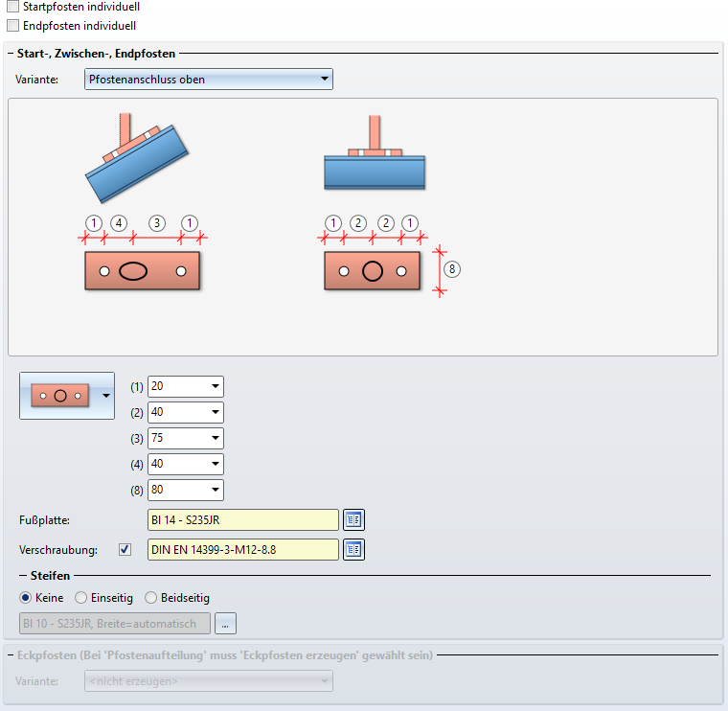Image resolution: width=728 pixels, height=711 pixels.
Task: Enable Startpfosten individuell checkbox
Action: (x=13, y=7)
